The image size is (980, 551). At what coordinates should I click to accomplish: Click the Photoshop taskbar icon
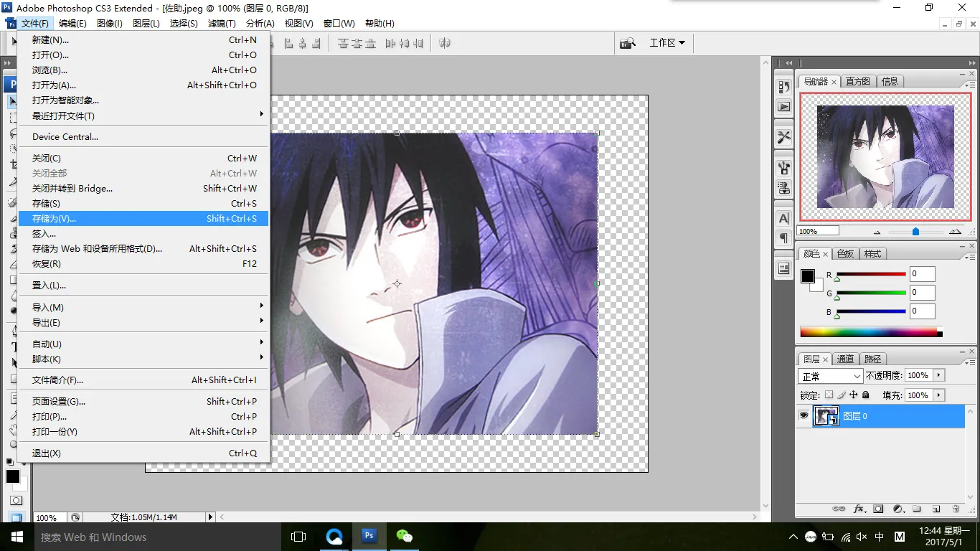369,537
